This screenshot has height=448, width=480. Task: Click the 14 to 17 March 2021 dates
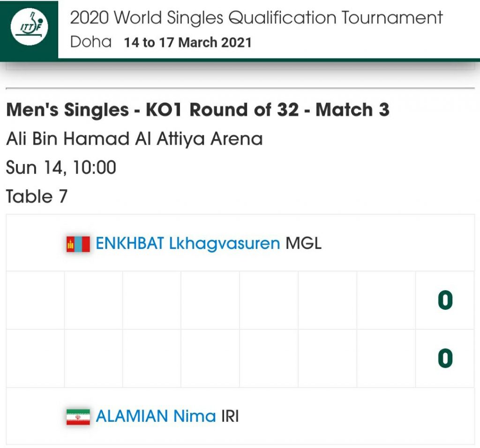pyautogui.click(x=187, y=43)
